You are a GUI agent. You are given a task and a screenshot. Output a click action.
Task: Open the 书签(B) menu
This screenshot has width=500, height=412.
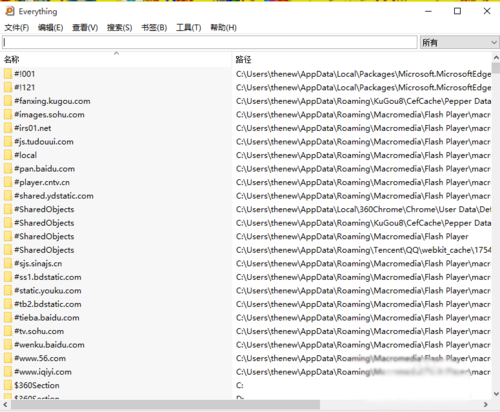pos(154,28)
